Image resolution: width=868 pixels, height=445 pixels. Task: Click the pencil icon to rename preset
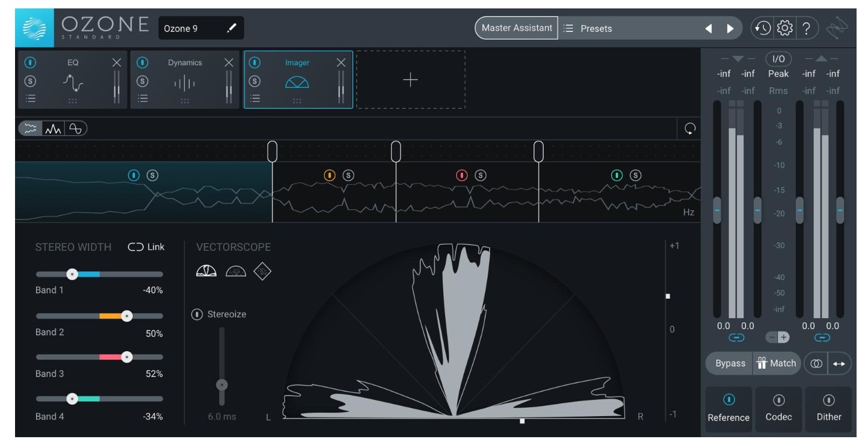pyautogui.click(x=231, y=28)
